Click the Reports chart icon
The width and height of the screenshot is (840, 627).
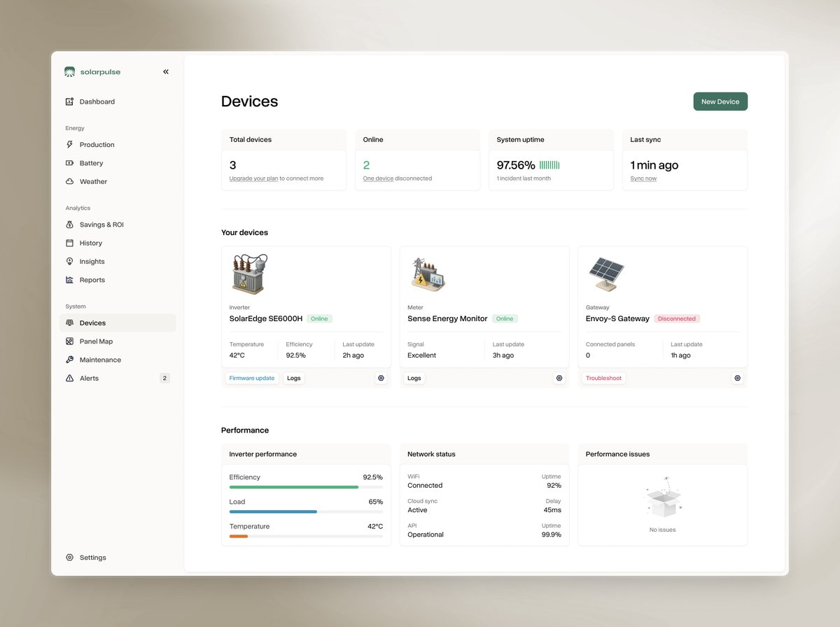pyautogui.click(x=69, y=280)
